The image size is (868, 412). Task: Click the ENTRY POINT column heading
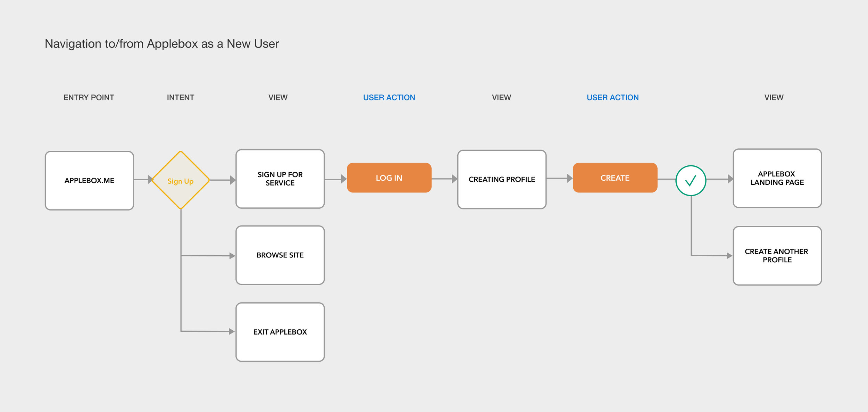pyautogui.click(x=89, y=98)
